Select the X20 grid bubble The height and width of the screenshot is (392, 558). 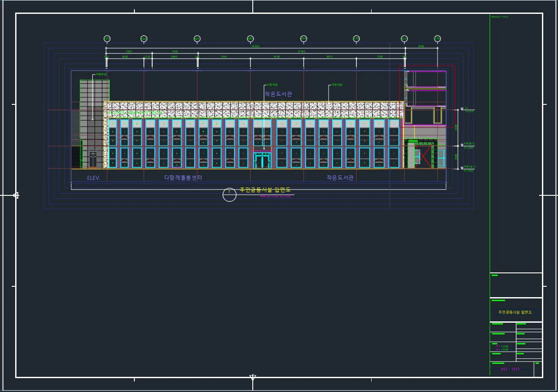[250, 39]
